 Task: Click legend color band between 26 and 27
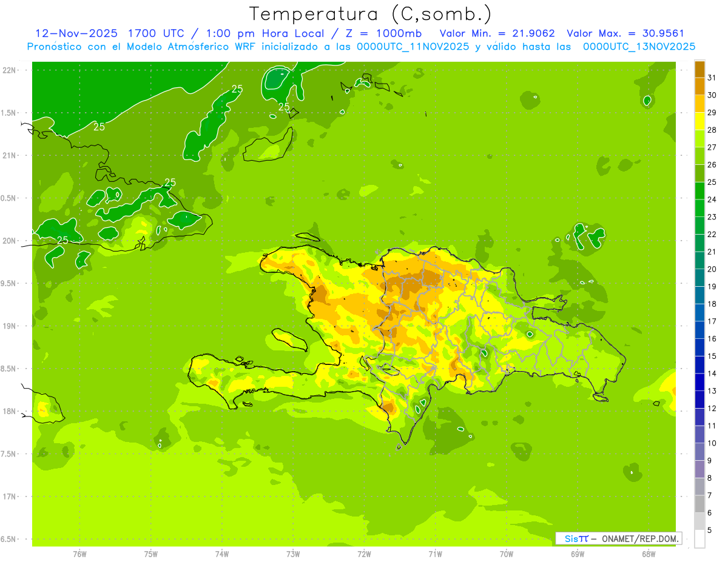click(699, 156)
